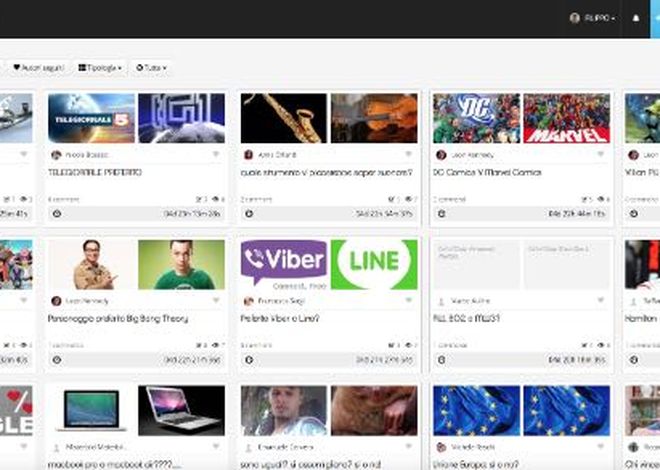Click the clock icon on the Viber o Line poll timer
Screen dimensions: 660x470
249,360
